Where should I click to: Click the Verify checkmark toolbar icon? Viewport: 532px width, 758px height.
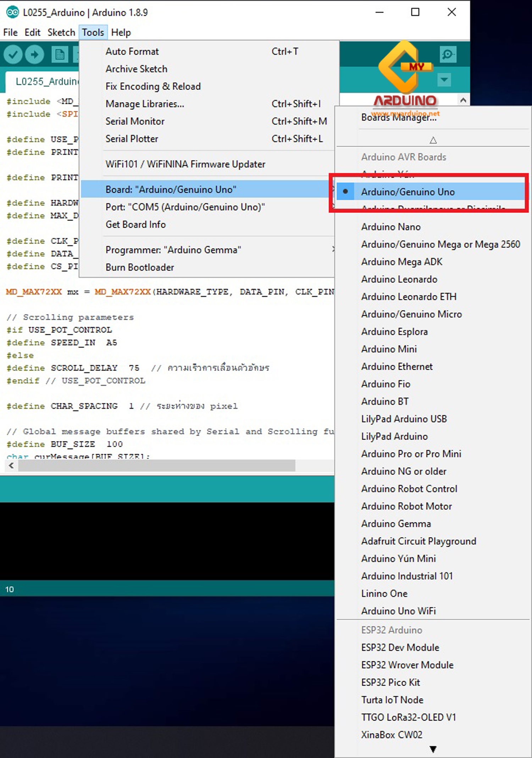coord(13,55)
